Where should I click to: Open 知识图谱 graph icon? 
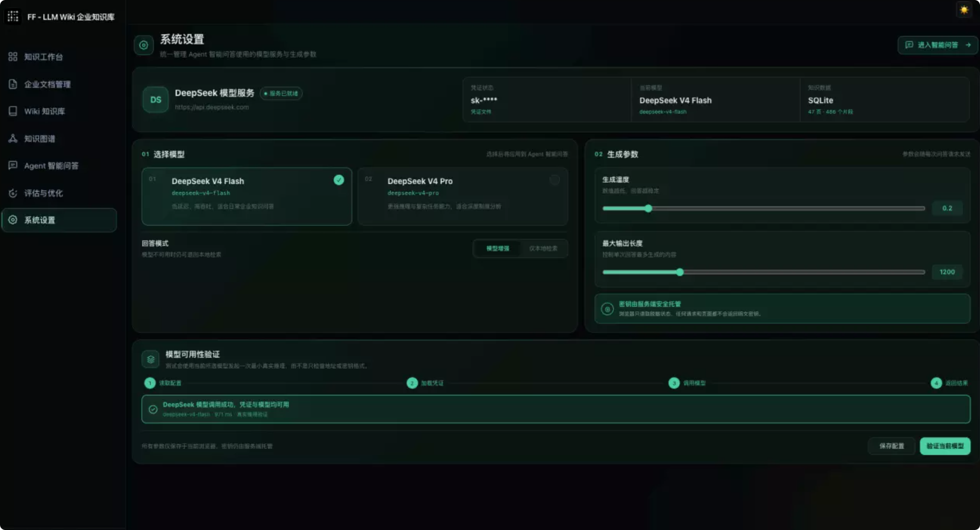pyautogui.click(x=13, y=138)
